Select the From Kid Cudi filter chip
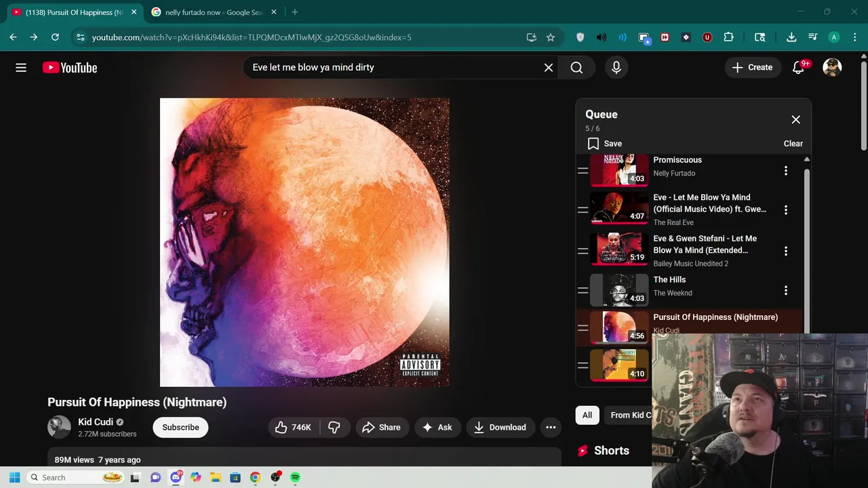This screenshot has width=868, height=488. click(x=628, y=415)
